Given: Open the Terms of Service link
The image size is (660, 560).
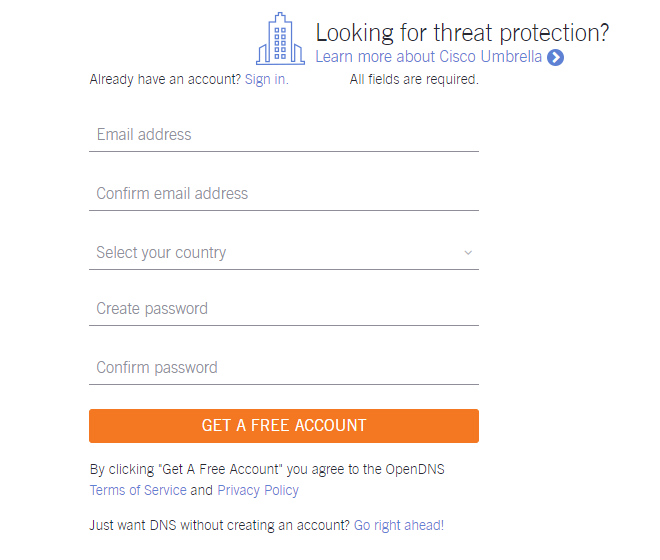Looking at the screenshot, I should point(138,490).
